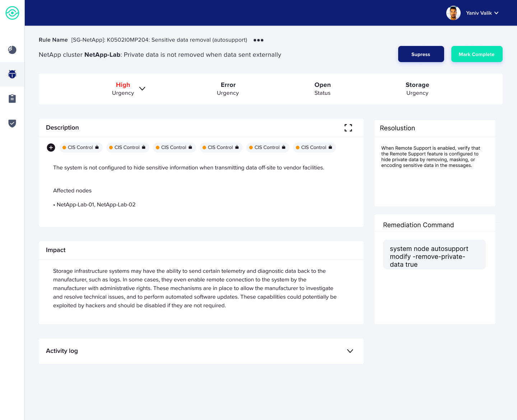517x420 pixels.
Task: Click the Impact section heading
Action: [x=56, y=250]
